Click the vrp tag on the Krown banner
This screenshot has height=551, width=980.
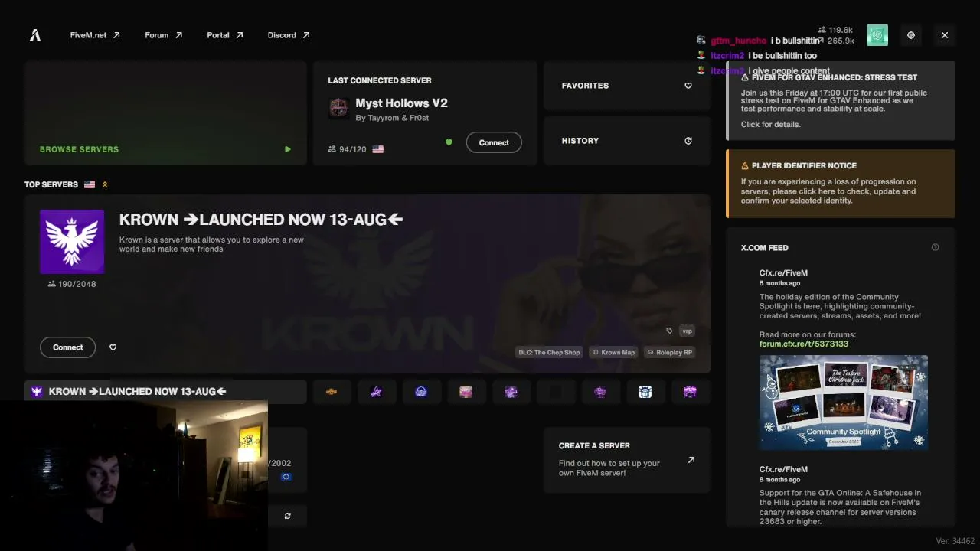pos(687,331)
